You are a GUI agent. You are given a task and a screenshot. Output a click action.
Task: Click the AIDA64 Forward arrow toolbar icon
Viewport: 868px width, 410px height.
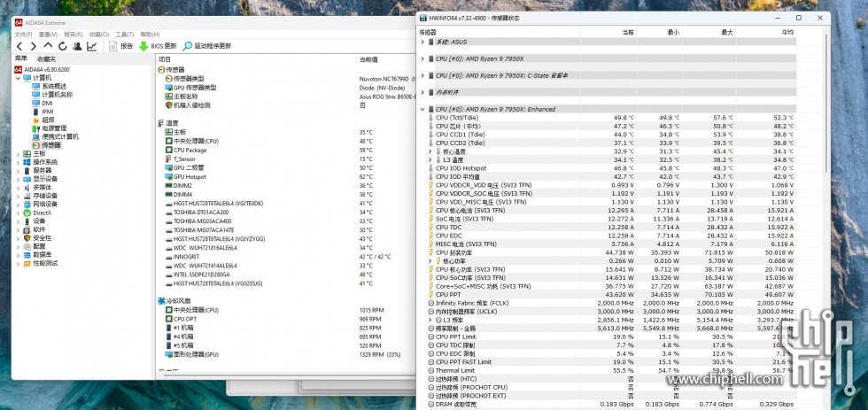34,46
